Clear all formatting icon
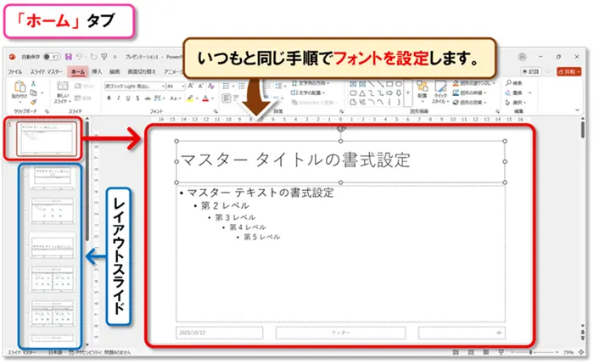594x364 pixels. [211, 86]
